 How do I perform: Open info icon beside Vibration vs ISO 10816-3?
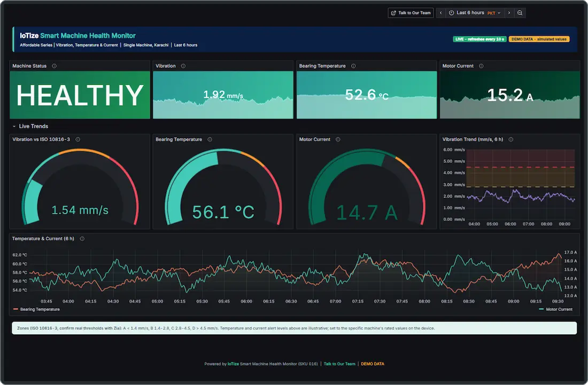[78, 139]
